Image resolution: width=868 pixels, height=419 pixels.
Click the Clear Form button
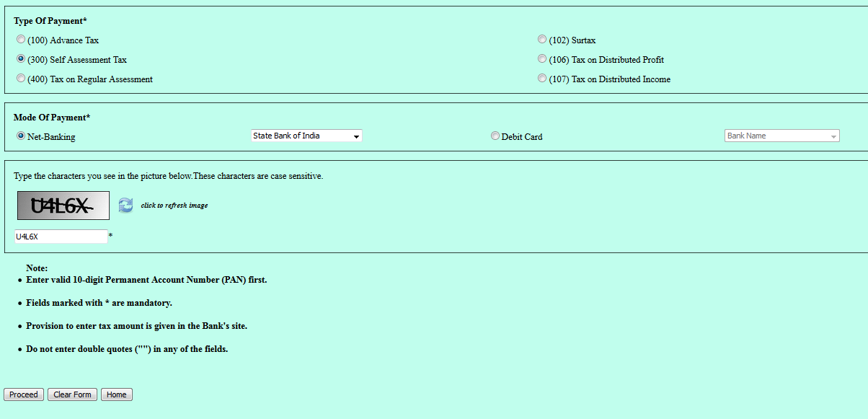pyautogui.click(x=72, y=394)
